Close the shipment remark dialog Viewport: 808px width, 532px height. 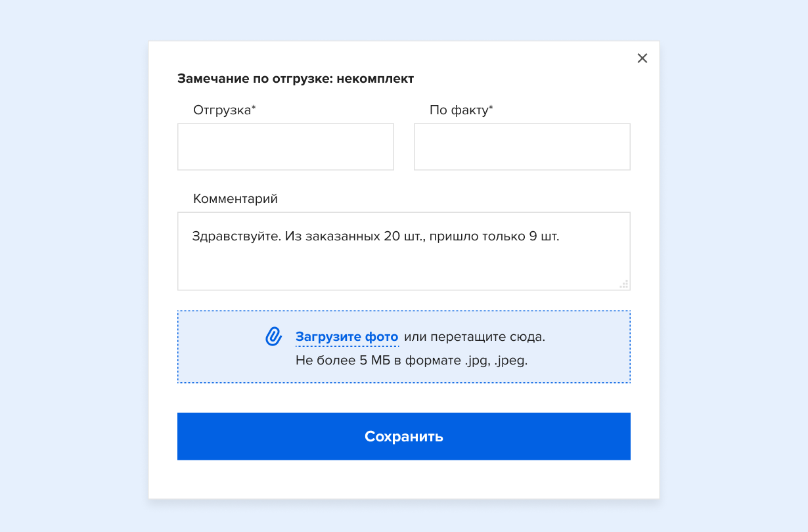642,58
